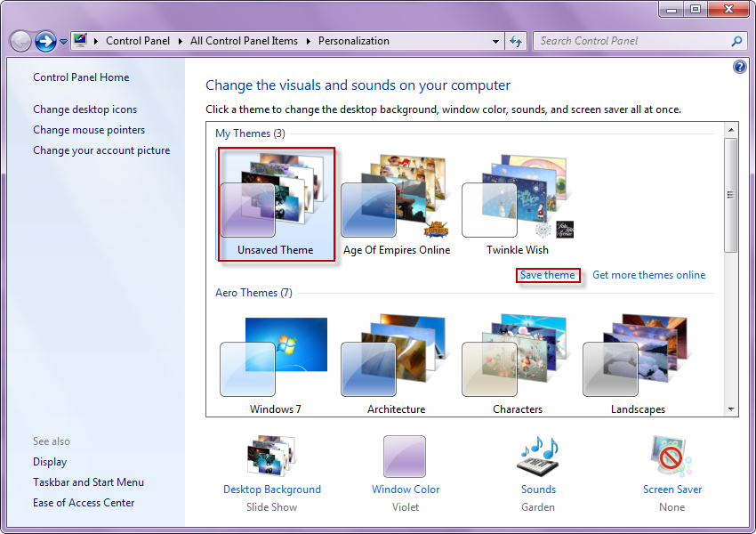Viewport: 756px width, 534px height.
Task: Click Personalization in the address path
Action: (x=353, y=41)
